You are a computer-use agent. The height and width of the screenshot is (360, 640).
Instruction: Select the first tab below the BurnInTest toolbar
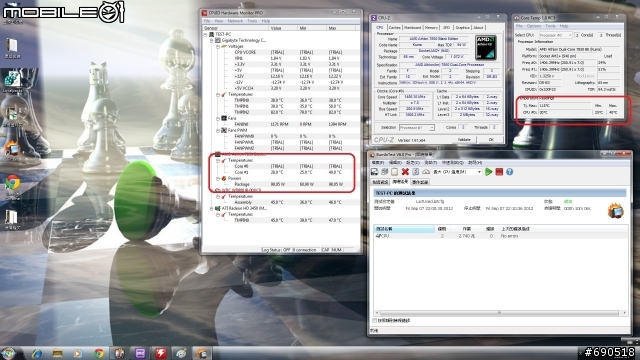(x=380, y=182)
